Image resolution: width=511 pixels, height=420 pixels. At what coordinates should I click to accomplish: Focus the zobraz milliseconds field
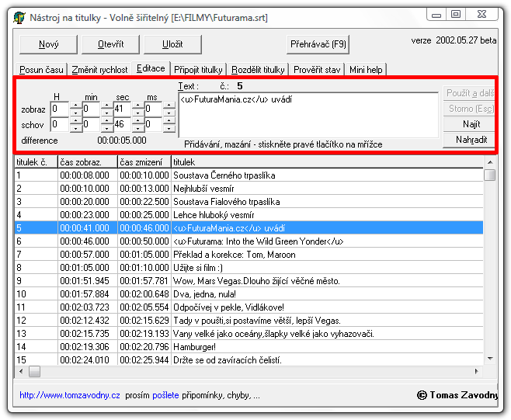[153, 109]
